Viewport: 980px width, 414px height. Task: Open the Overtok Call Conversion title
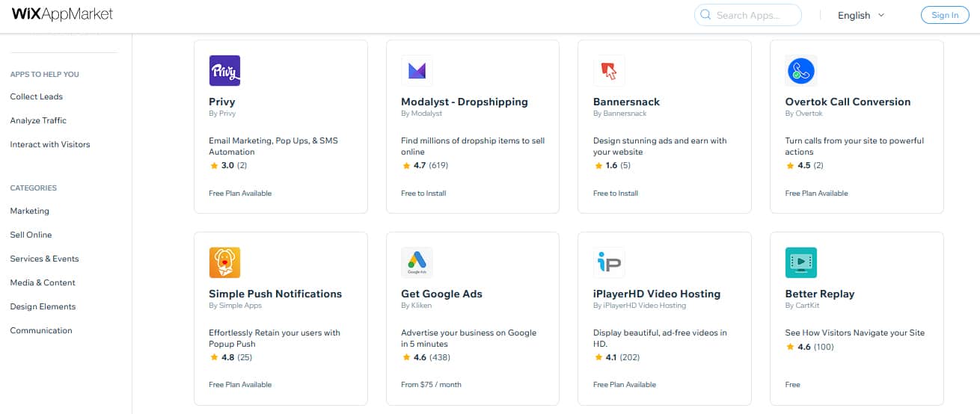tap(848, 102)
